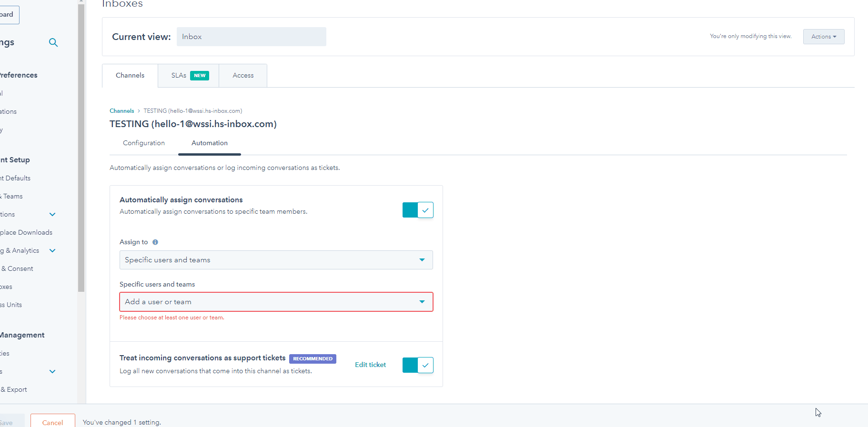Expand the chevron above the Export item
This screenshot has width=868, height=427.
coord(52,371)
